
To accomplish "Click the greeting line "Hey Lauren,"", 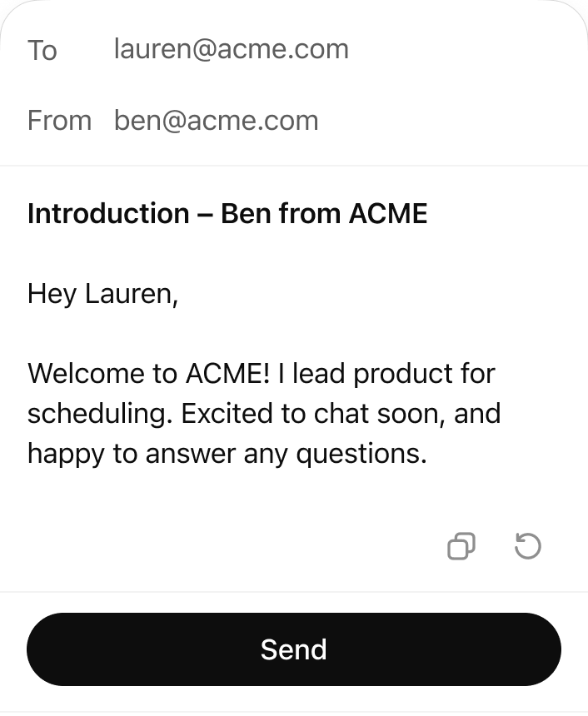I will 102,294.
